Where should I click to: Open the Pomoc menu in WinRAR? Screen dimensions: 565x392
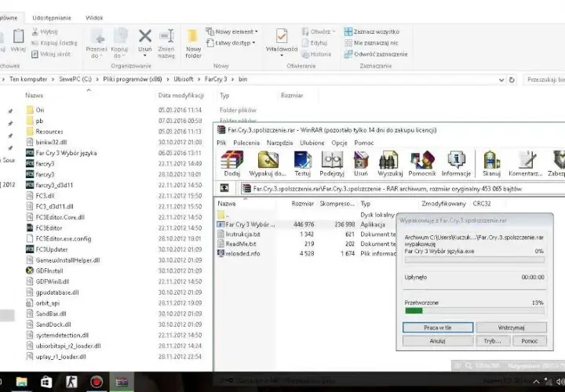pos(364,143)
